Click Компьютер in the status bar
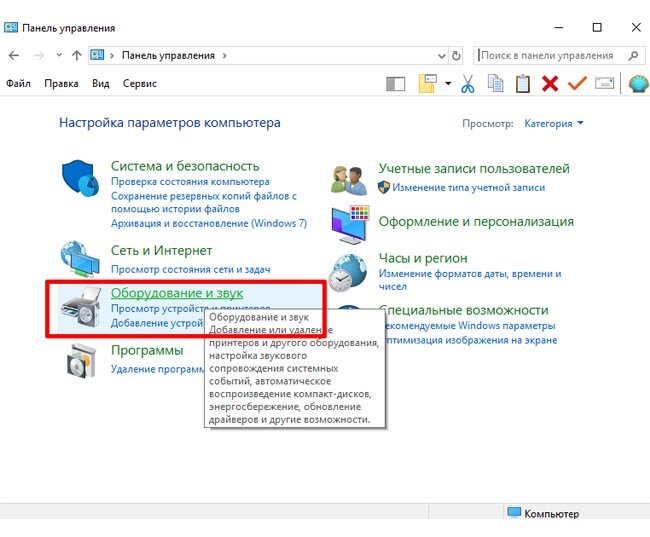Screen dimensions: 650x537 click(543, 513)
